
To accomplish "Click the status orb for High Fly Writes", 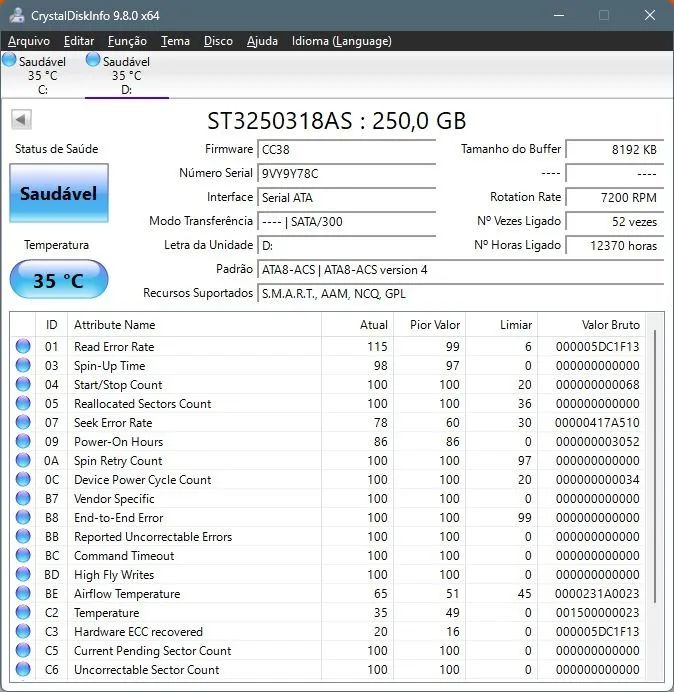I will tap(23, 574).
